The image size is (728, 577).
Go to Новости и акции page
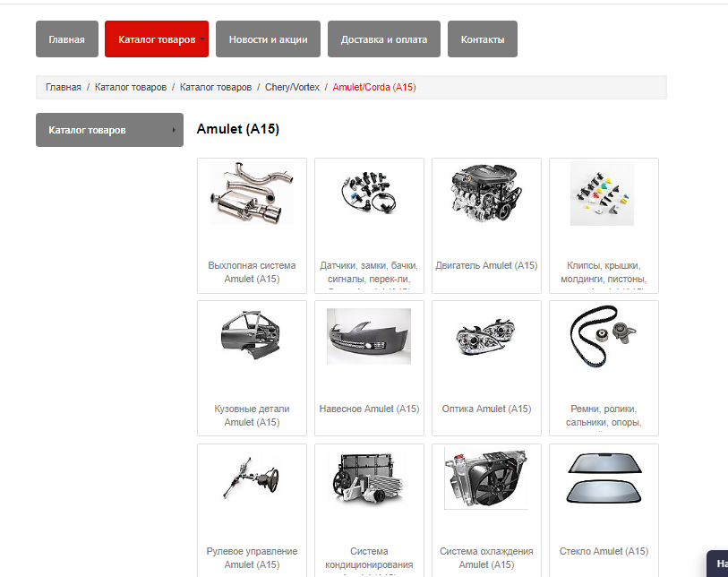(268, 39)
